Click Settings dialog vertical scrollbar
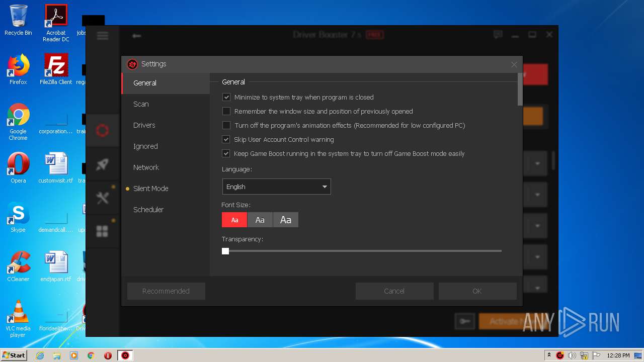Viewport: 644px width, 362px height. (x=520, y=89)
